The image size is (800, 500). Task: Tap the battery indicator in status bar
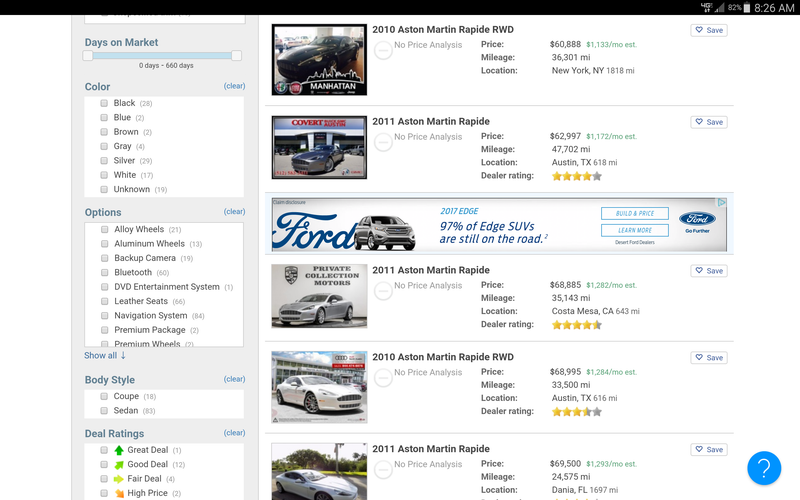click(x=746, y=8)
